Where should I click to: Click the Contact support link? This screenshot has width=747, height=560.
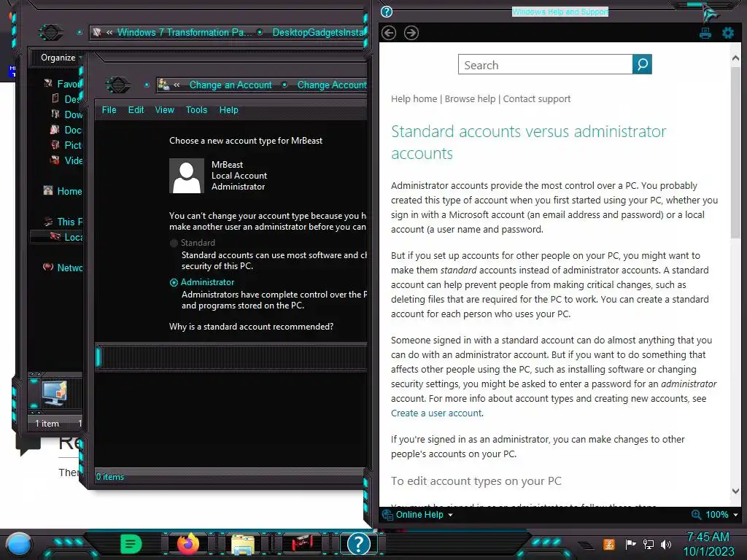[537, 98]
